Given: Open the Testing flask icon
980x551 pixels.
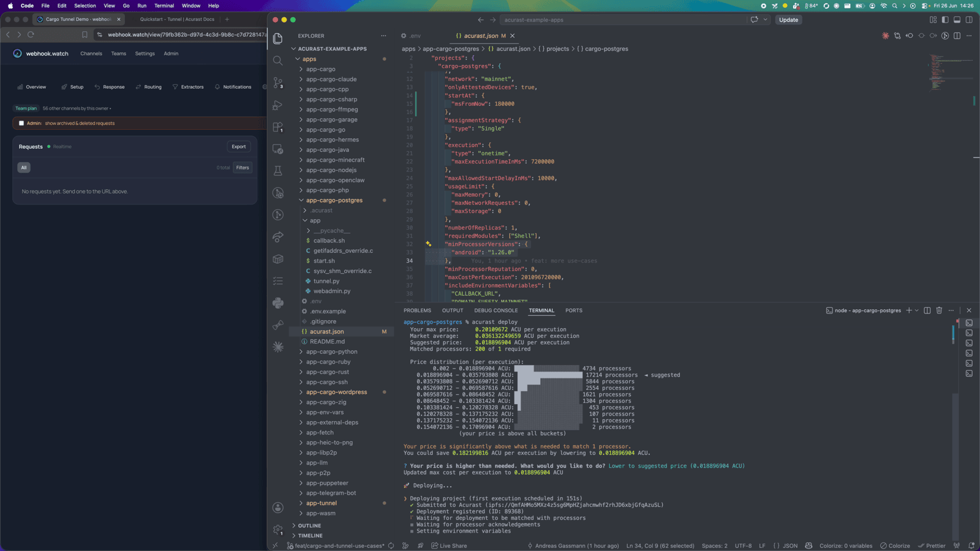Looking at the screenshot, I should click(278, 171).
